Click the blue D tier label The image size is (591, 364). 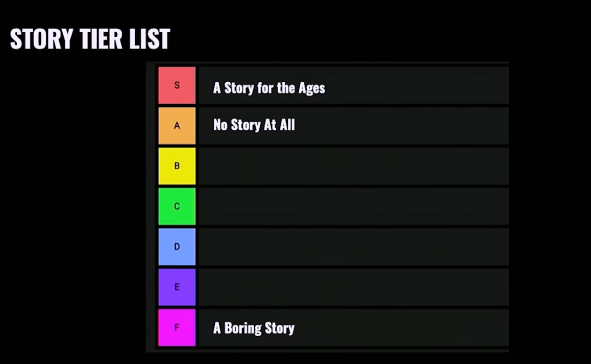[x=177, y=247]
